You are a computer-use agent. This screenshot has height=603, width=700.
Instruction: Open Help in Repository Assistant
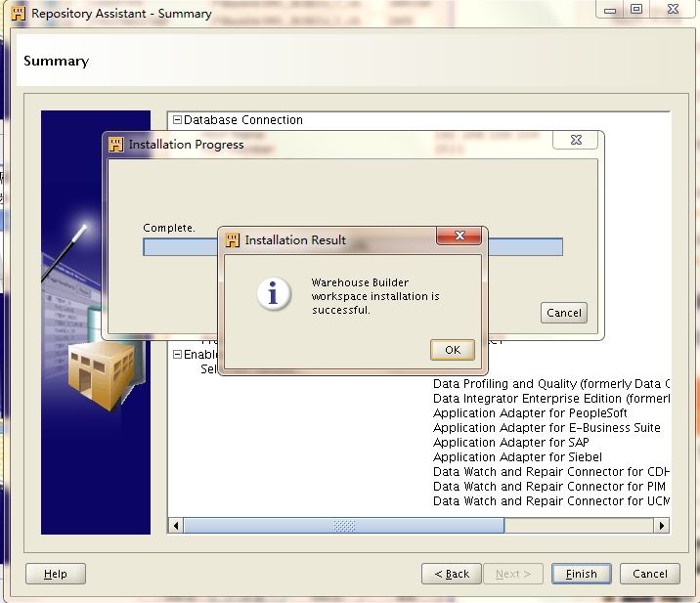click(56, 574)
